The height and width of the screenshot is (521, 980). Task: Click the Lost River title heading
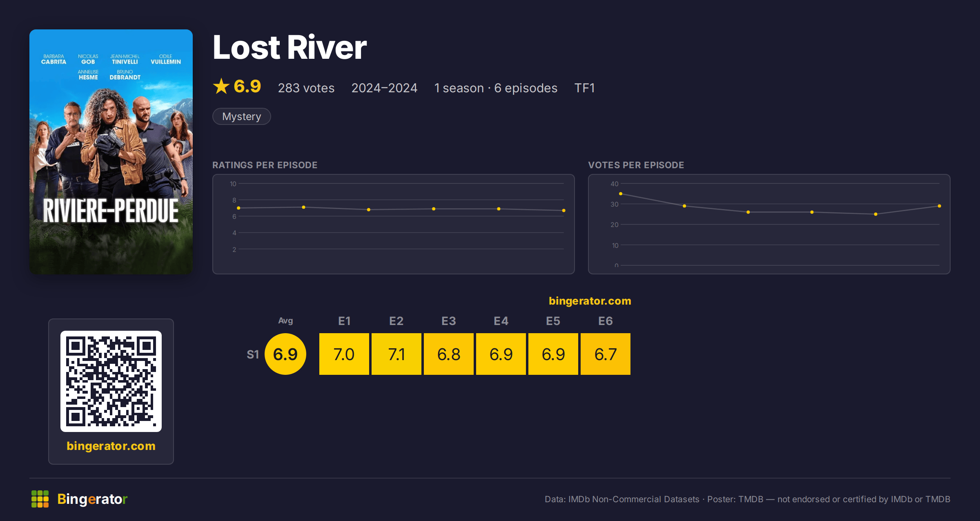(290, 47)
